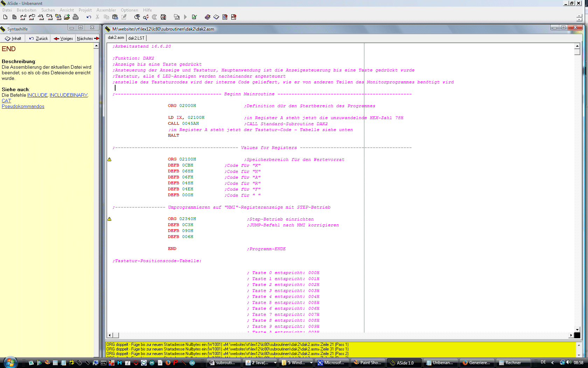This screenshot has width=588, height=368.
Task: Open the Optionen menu
Action: [129, 10]
